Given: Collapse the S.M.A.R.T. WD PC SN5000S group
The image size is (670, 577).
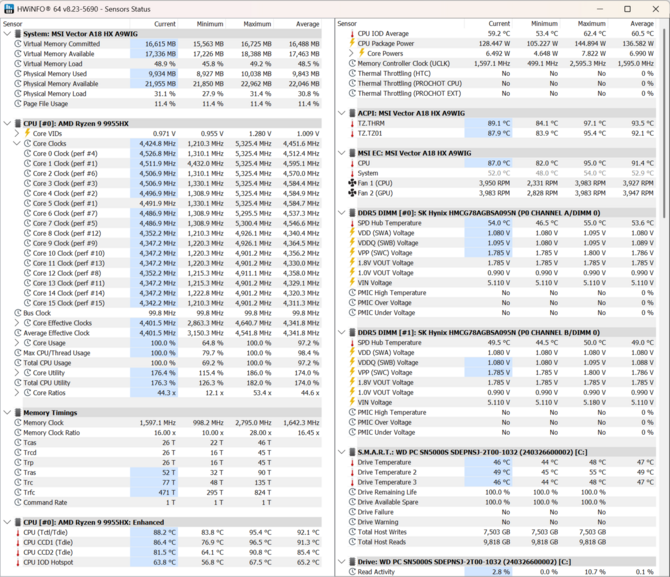Looking at the screenshot, I should pyautogui.click(x=341, y=452).
